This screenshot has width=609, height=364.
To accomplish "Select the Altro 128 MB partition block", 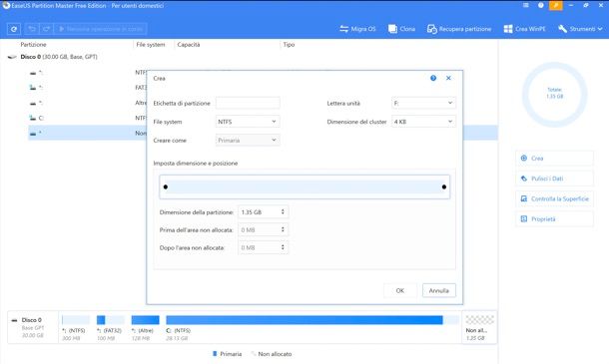I will [145, 328].
